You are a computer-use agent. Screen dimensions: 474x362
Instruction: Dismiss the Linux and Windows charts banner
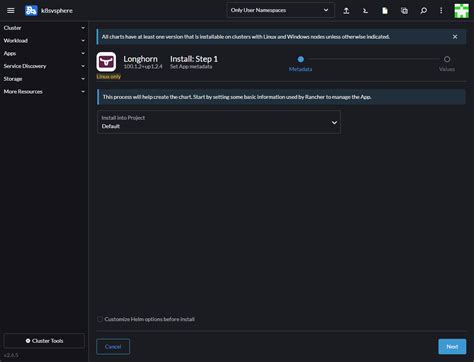455,37
